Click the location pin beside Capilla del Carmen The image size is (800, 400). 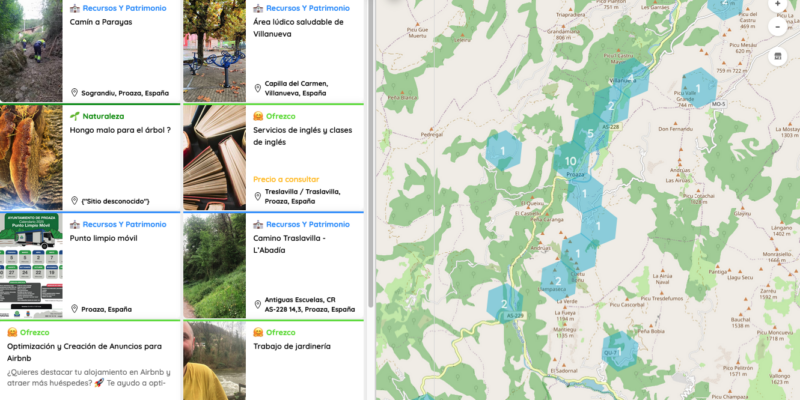[x=258, y=88]
